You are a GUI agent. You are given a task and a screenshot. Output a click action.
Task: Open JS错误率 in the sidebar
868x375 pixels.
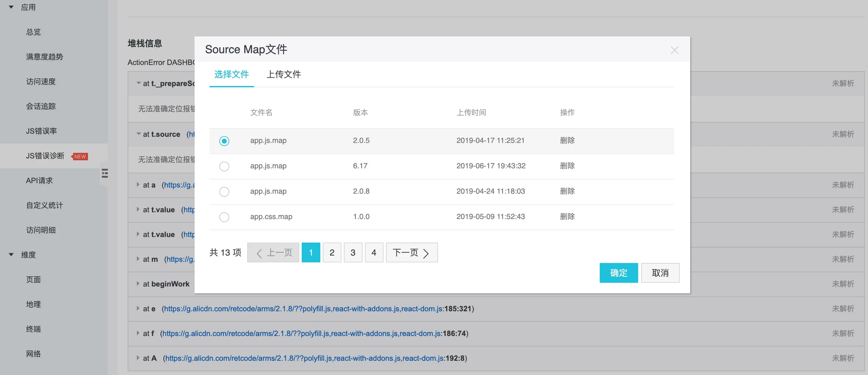click(42, 131)
